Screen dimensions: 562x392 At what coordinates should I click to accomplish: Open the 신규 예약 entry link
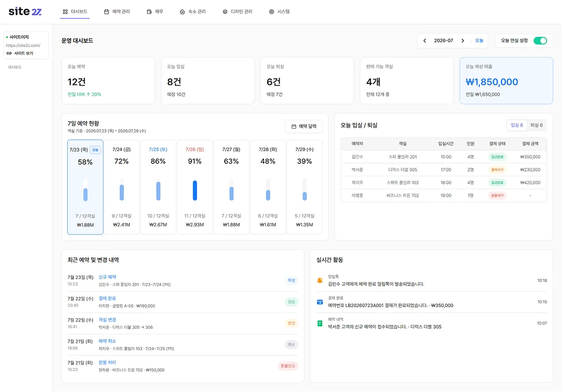(107, 277)
